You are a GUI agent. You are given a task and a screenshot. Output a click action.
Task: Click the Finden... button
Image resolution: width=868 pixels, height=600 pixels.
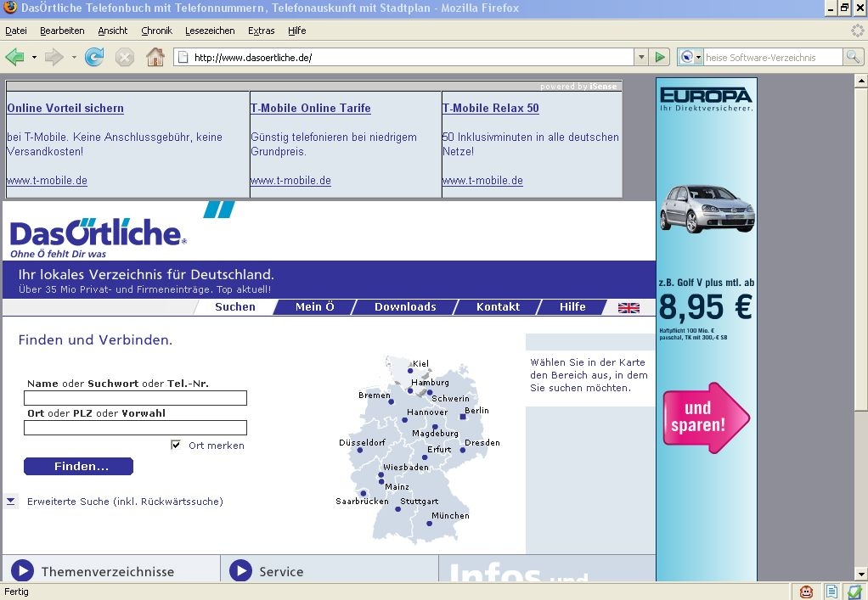79,466
